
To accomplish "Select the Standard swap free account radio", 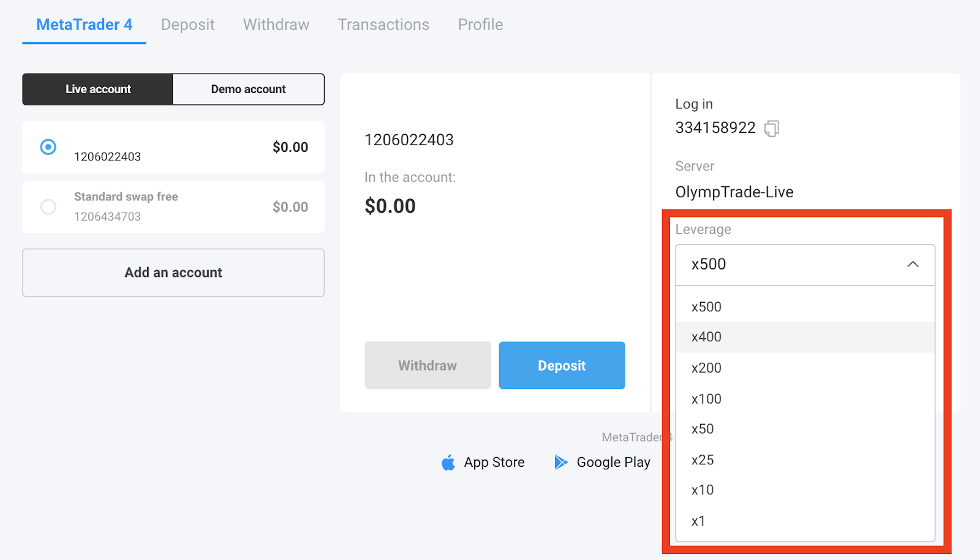I will (x=48, y=207).
